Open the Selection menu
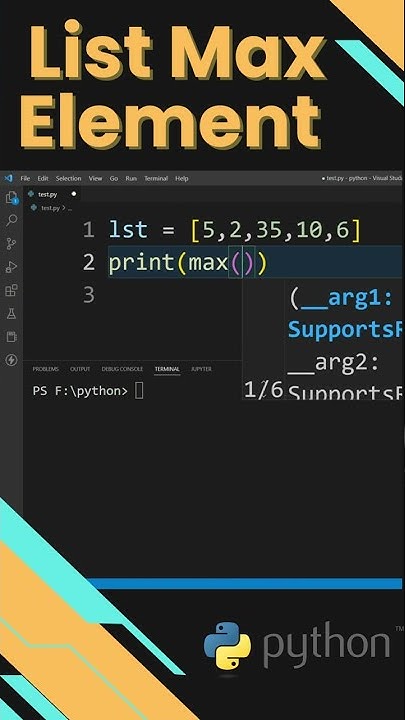The width and height of the screenshot is (405, 720). pos(68,178)
